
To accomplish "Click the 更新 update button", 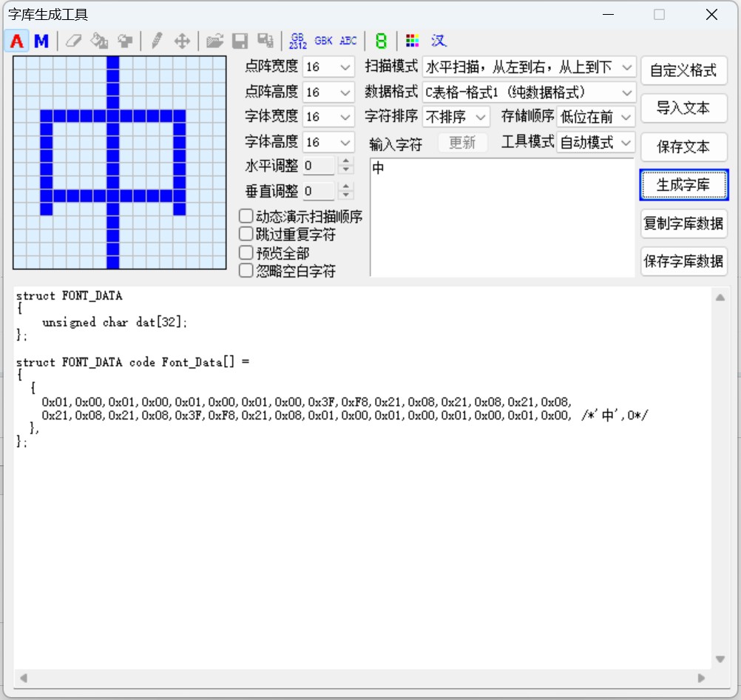I will point(462,142).
